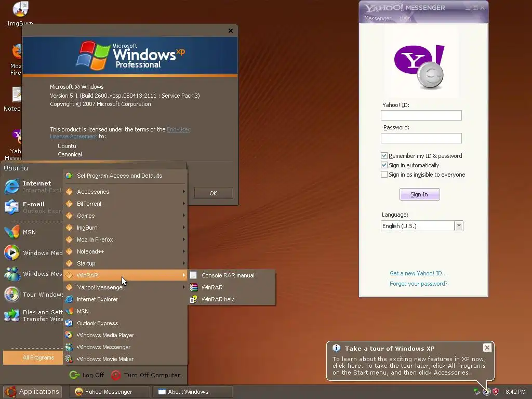The height and width of the screenshot is (399, 532).
Task: Expand the Yahoo! Messenger program folder
Action: 125,287
